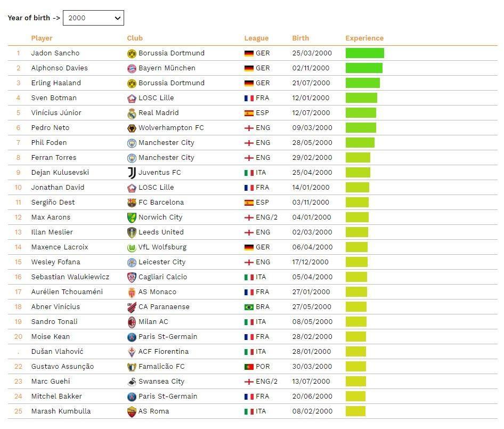Click the Swansea City swan logo
Viewport: 504px width, 429px height.
[132, 382]
